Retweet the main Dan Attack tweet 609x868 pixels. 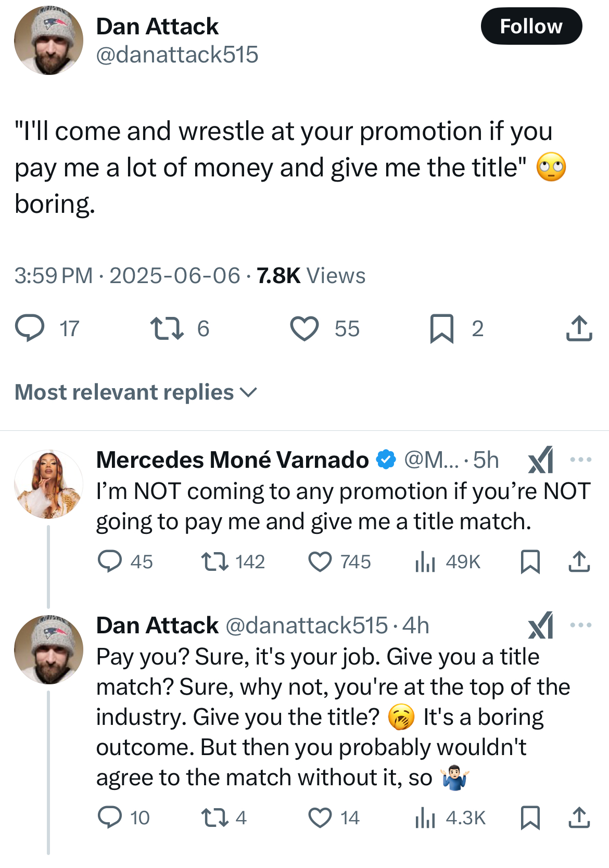tap(167, 328)
